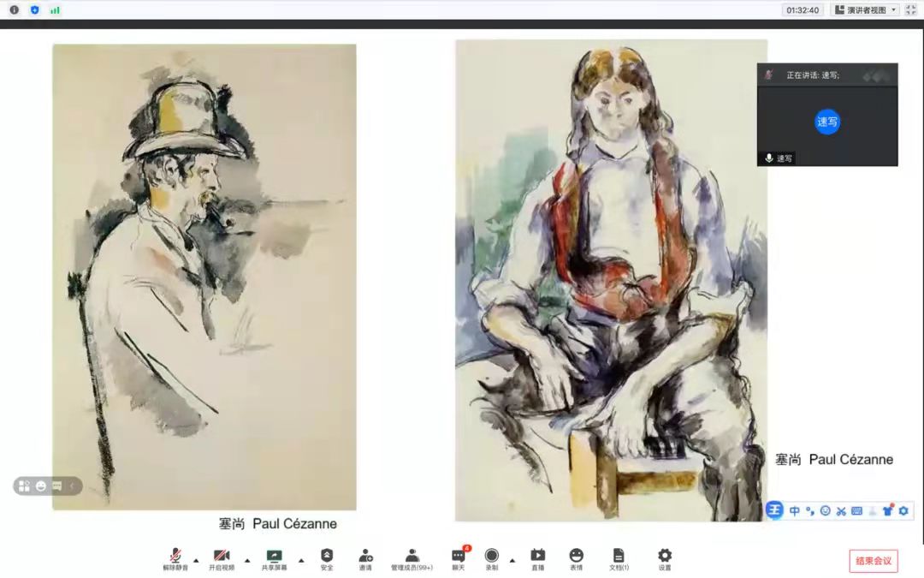Click smiley icon in floating mini toolbar
The width and height of the screenshot is (924, 578).
(x=41, y=486)
